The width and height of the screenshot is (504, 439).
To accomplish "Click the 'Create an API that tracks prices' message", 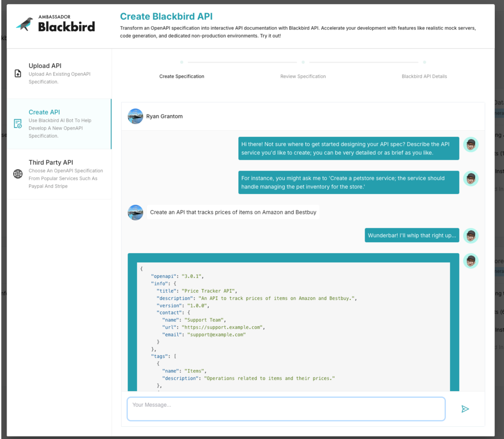I will [233, 212].
